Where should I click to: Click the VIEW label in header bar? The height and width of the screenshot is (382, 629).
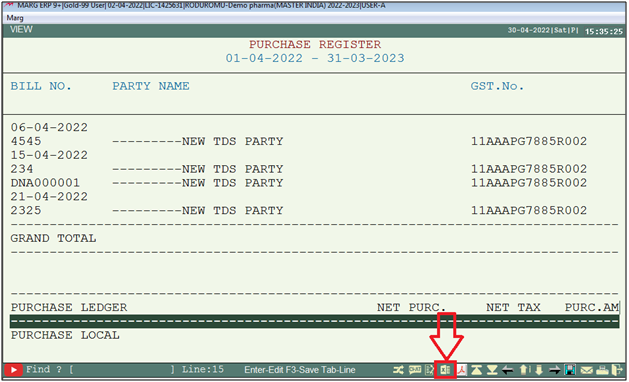pos(21,29)
